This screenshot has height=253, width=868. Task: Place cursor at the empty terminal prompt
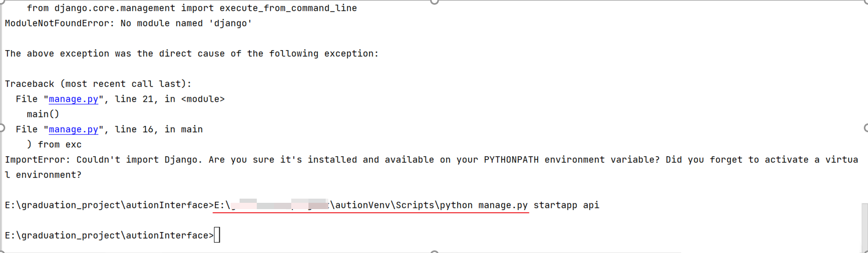tap(217, 236)
